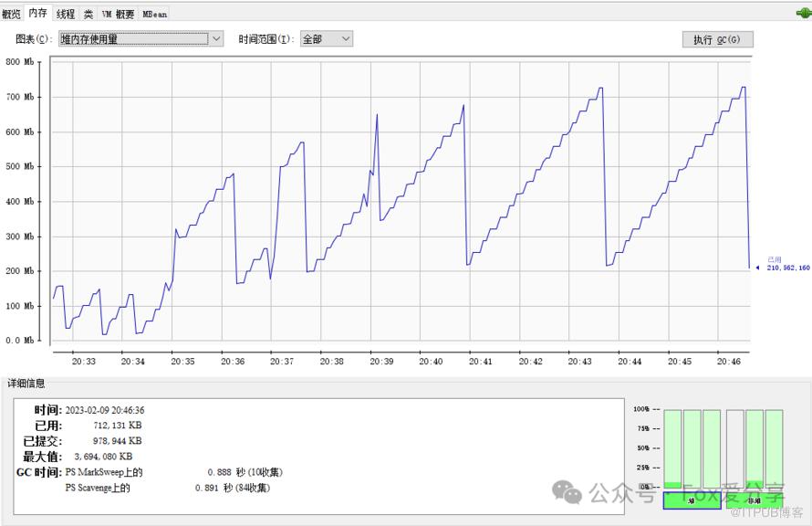Switch to the 线程 tab
Screen dimensions: 812x526
tap(66, 14)
